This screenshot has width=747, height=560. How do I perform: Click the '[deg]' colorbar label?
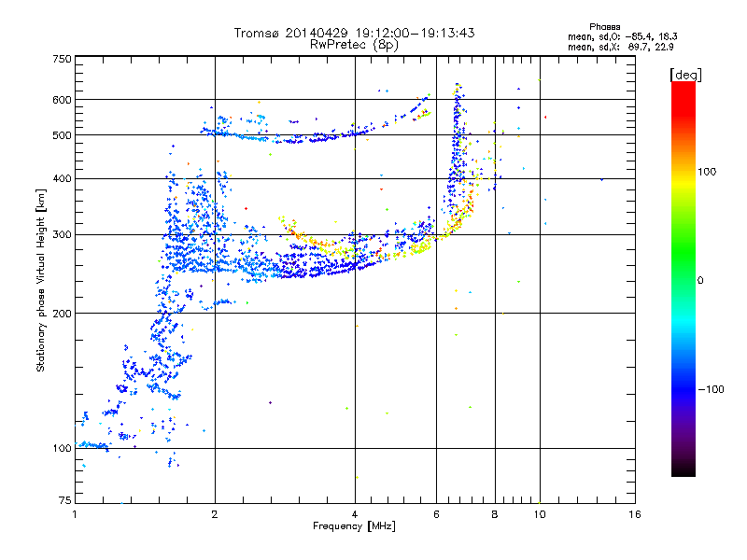(x=685, y=75)
